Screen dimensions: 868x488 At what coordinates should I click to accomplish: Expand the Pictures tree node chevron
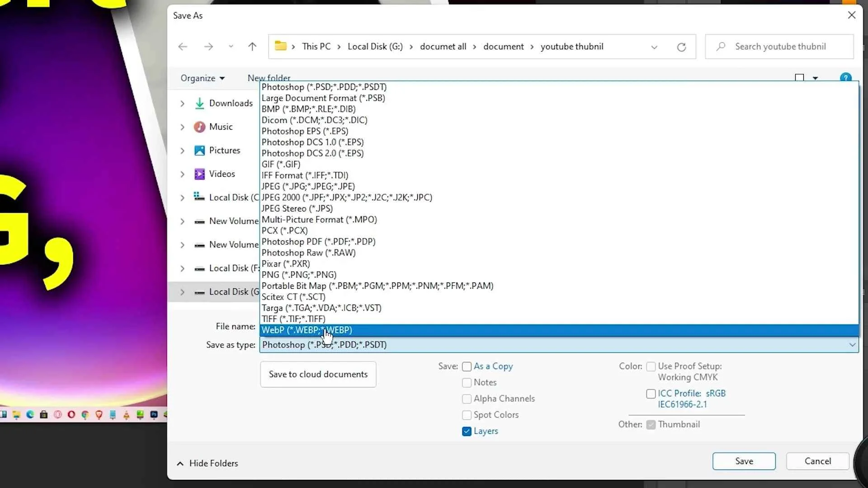(x=182, y=150)
